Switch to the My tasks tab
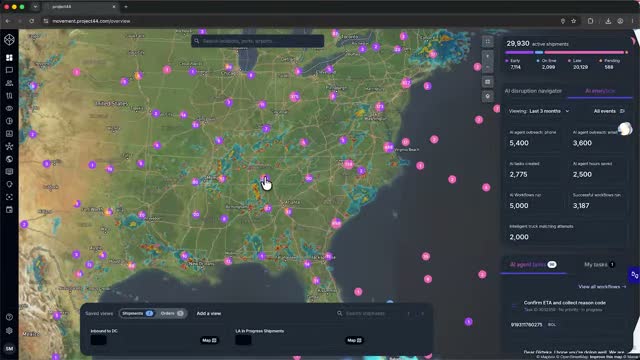Screen dimensions: 640x360 click(x=599, y=264)
